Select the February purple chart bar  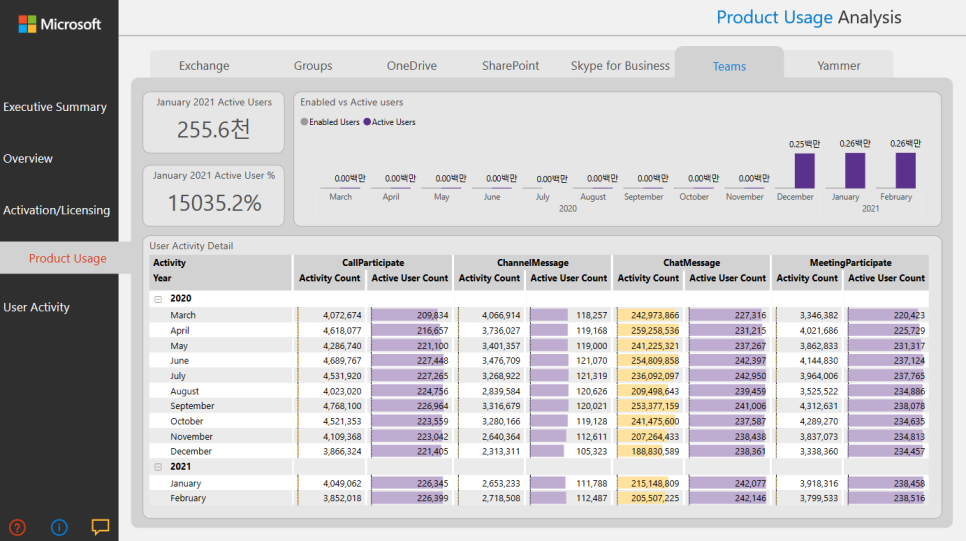[906, 170]
